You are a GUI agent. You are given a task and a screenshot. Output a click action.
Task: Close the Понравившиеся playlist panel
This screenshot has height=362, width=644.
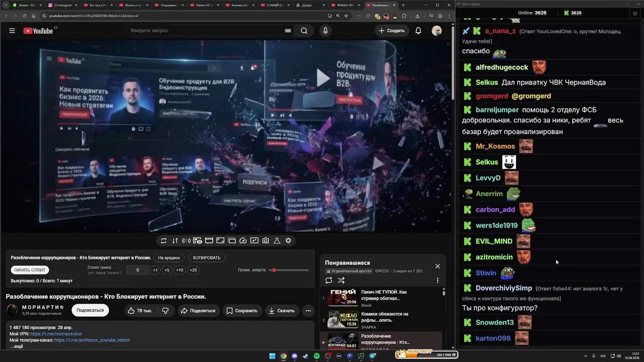[x=438, y=266]
